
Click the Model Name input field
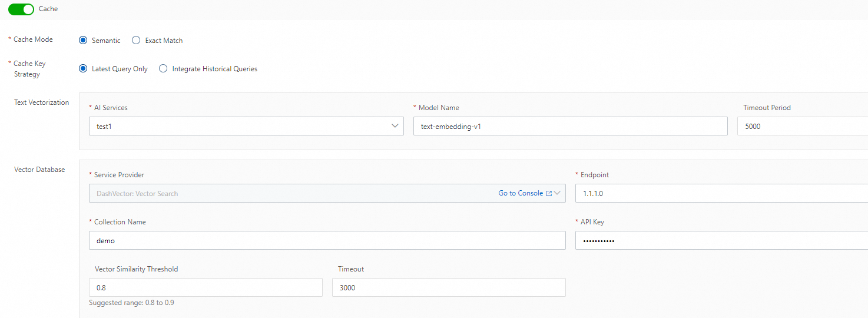click(x=570, y=126)
